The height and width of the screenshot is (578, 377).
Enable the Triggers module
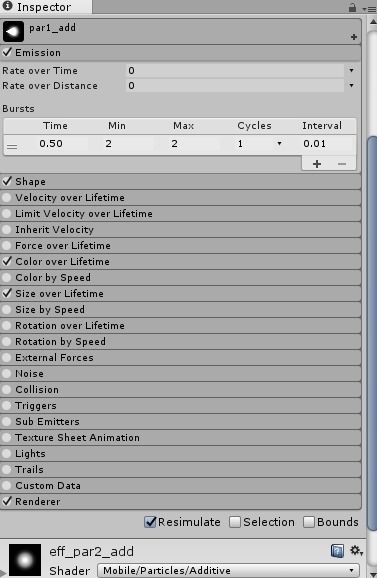(x=6, y=405)
